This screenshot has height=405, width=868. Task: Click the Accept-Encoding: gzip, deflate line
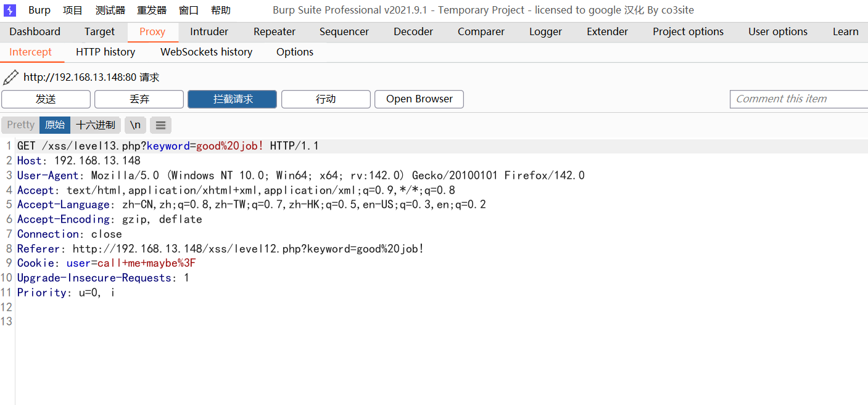[x=110, y=219]
